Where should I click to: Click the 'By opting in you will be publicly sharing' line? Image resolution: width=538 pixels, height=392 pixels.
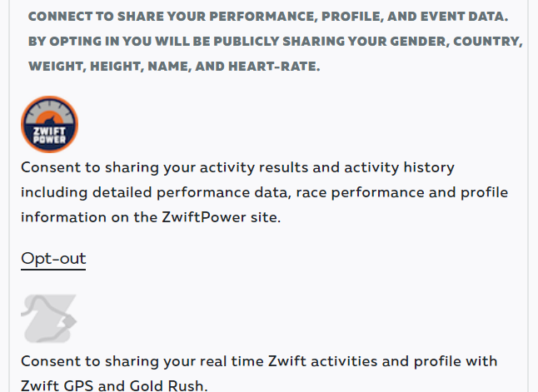pyautogui.click(x=275, y=42)
